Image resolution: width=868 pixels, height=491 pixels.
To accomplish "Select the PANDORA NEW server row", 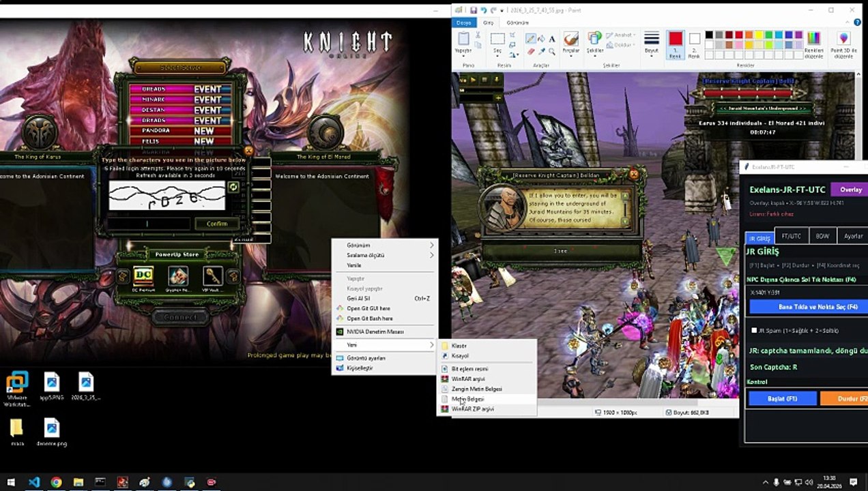I will [x=181, y=130].
